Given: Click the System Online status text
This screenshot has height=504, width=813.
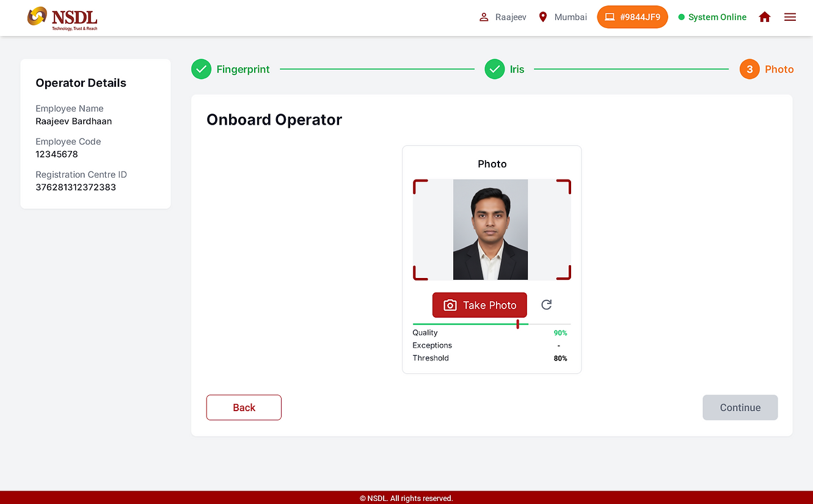Looking at the screenshot, I should pyautogui.click(x=717, y=17).
